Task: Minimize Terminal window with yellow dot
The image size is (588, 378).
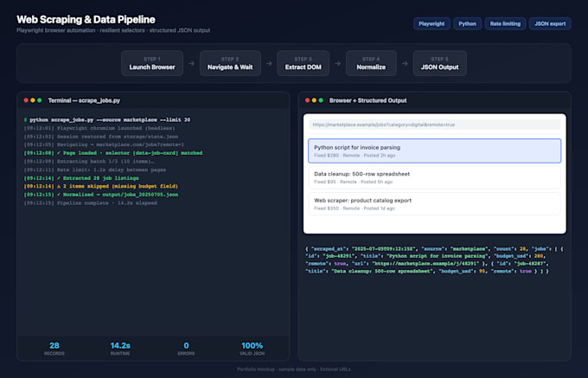Action: tap(33, 100)
